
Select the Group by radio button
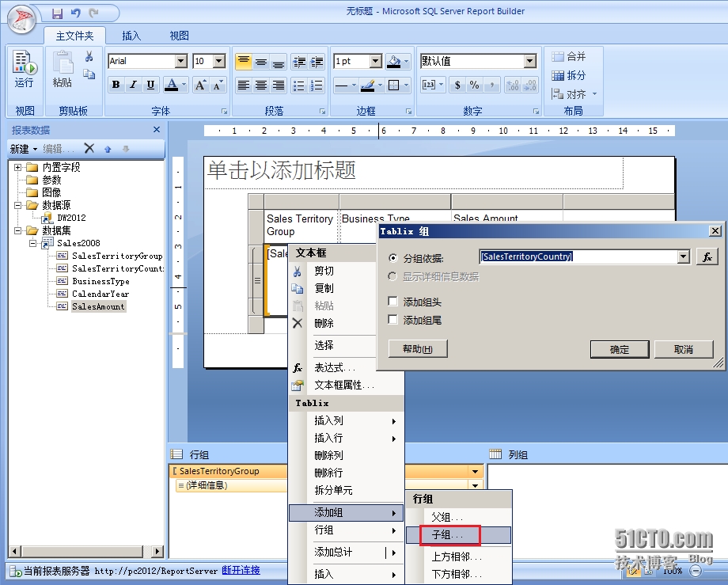tap(392, 258)
